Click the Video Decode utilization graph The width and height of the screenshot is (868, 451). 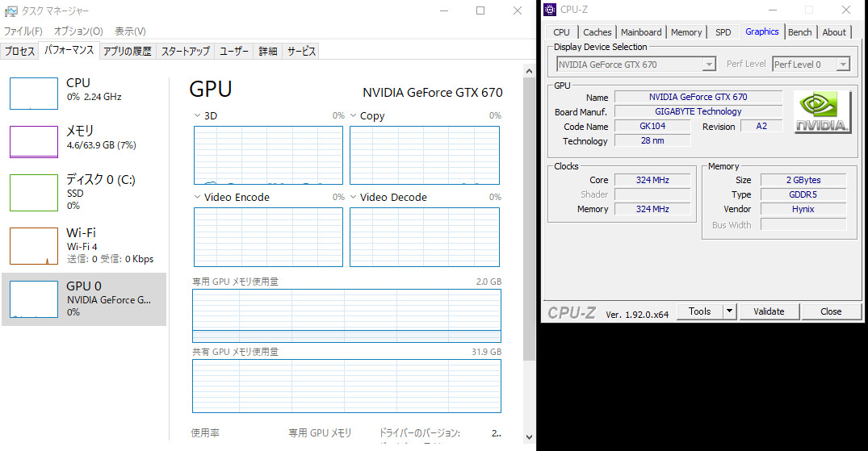click(425, 237)
